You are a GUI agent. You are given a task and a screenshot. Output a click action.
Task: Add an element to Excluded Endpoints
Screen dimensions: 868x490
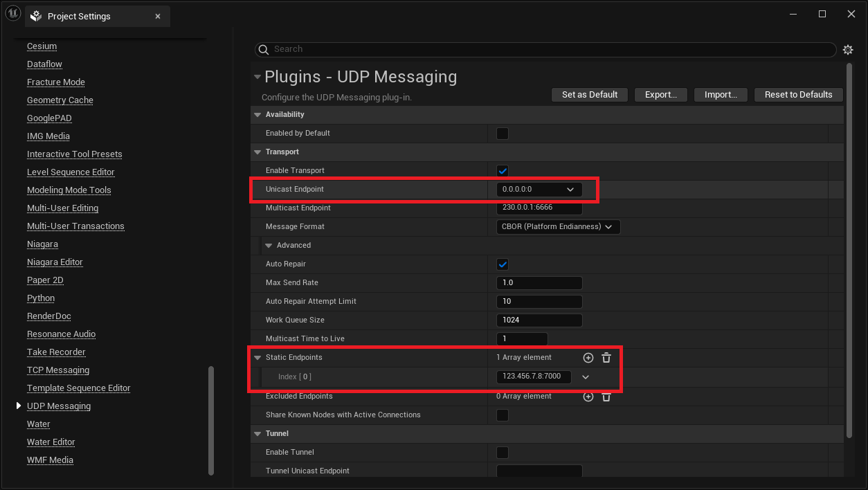[588, 396]
